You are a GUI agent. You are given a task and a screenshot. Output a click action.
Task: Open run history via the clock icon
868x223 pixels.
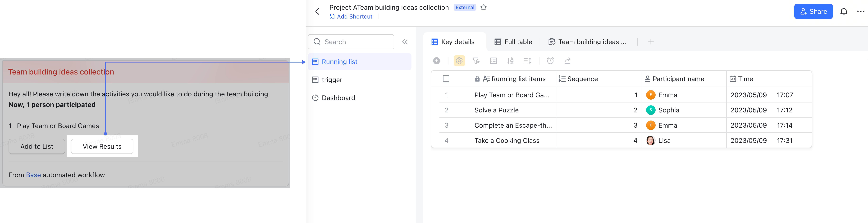(x=550, y=61)
